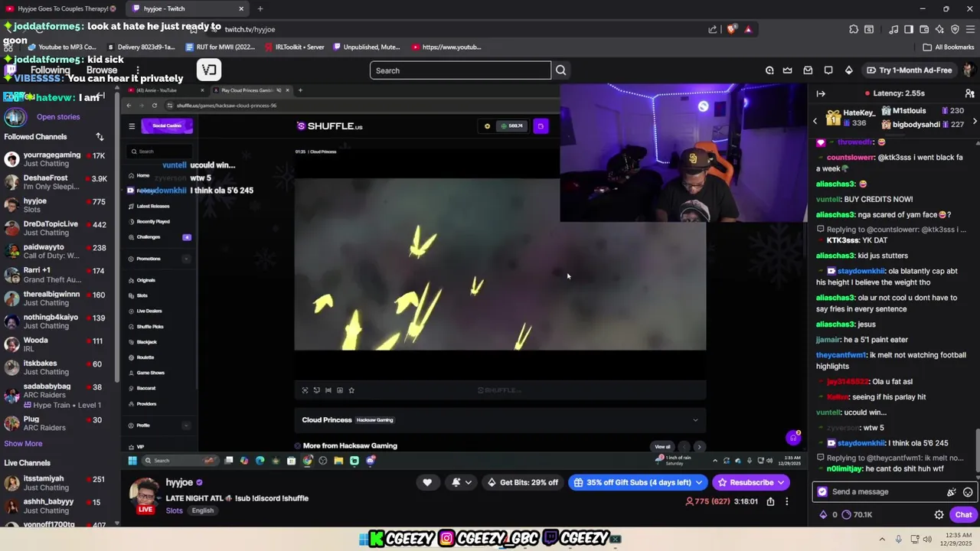Open the Get Bits: 29% off menu
Image resolution: width=980 pixels, height=551 pixels.
tap(524, 482)
